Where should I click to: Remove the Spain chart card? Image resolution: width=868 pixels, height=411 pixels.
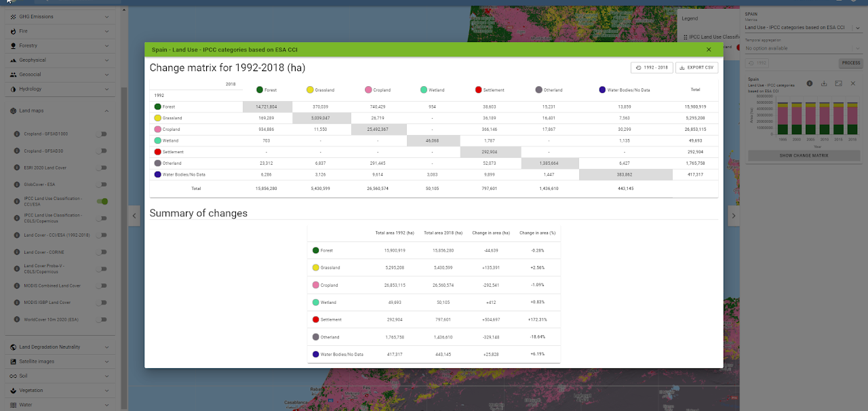[852, 83]
